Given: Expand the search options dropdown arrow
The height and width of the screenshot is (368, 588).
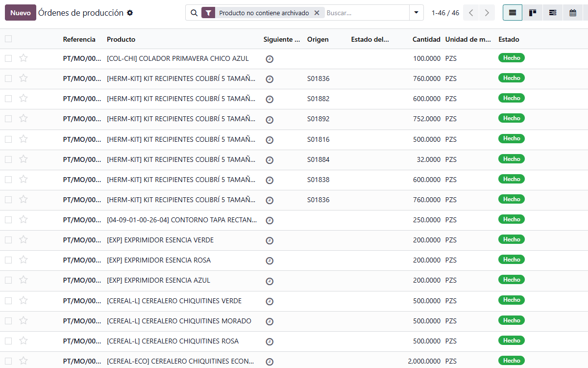Looking at the screenshot, I should 416,12.
